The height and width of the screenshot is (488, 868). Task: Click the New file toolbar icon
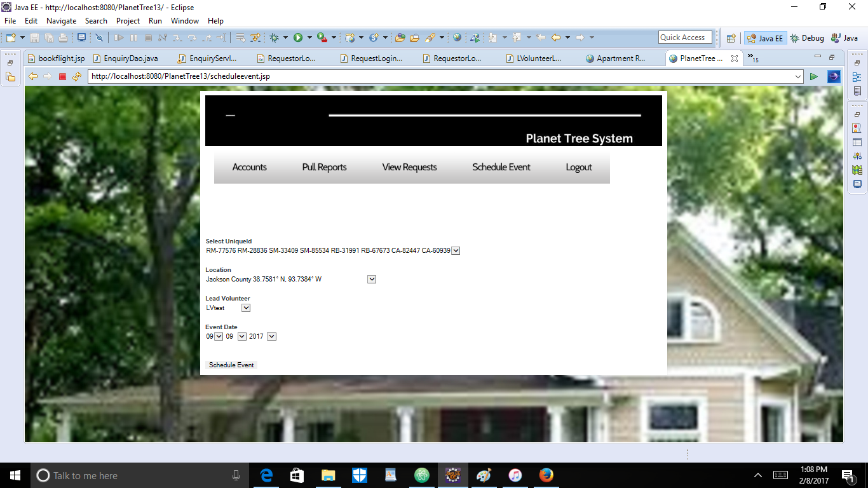tap(11, 37)
